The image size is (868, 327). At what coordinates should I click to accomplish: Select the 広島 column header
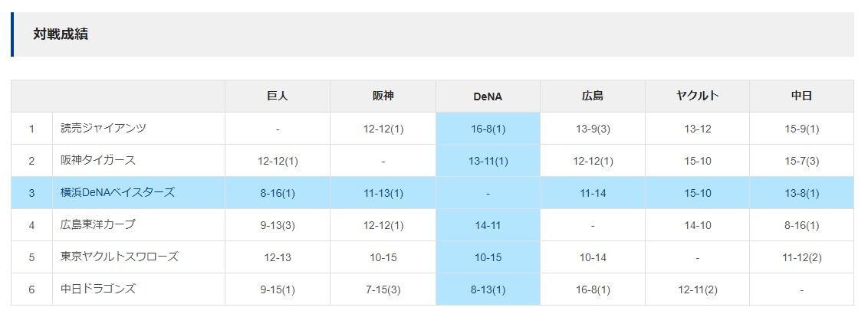(x=592, y=96)
